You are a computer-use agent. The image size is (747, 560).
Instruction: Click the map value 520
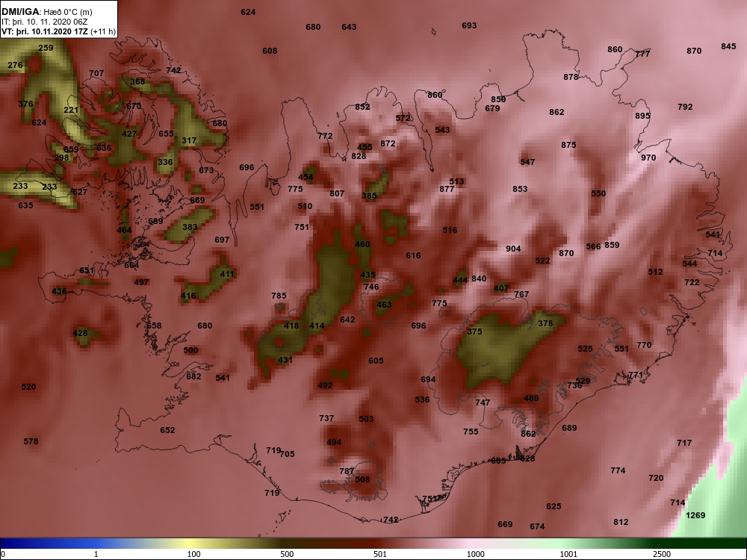pyautogui.click(x=28, y=387)
